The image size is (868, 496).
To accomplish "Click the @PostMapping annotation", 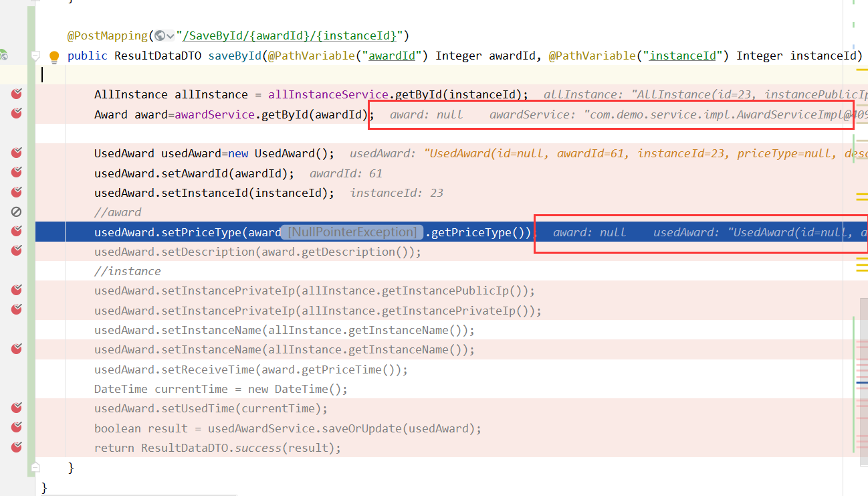I will tap(107, 35).
